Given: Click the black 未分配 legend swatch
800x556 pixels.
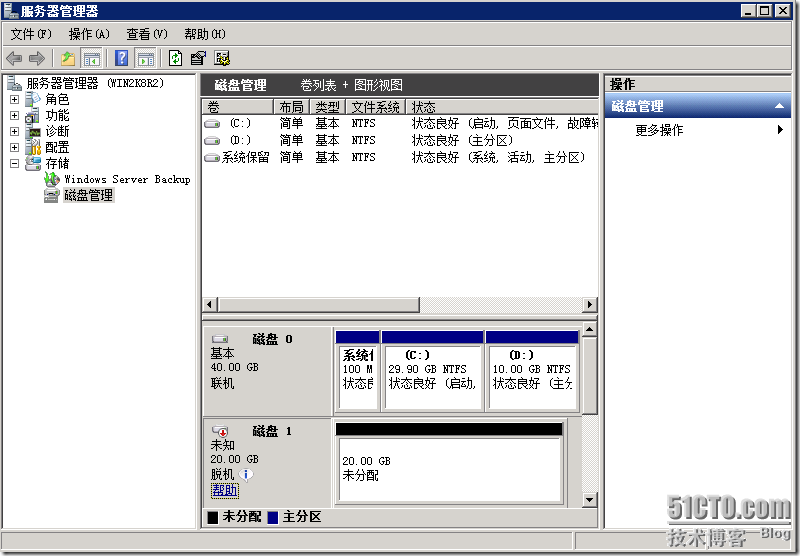Looking at the screenshot, I should point(213,518).
